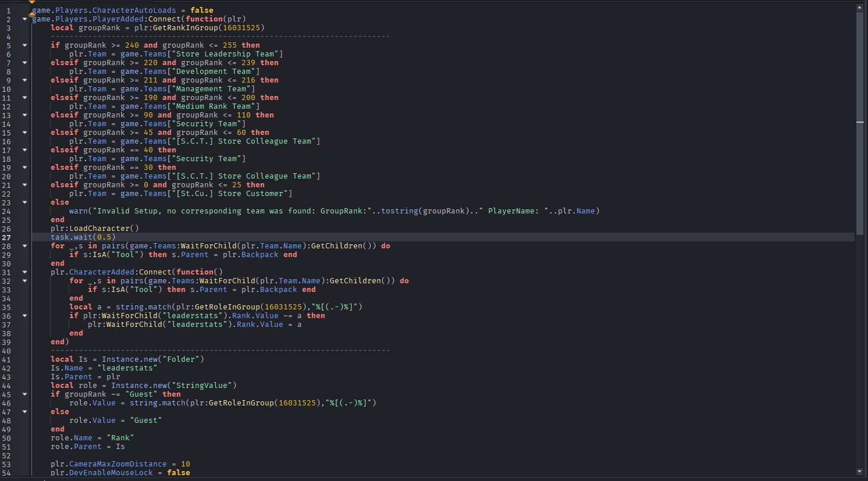This screenshot has width=868, height=481.
Task: Collapse the leaderstats if block on line 36
Action: (x=24, y=316)
